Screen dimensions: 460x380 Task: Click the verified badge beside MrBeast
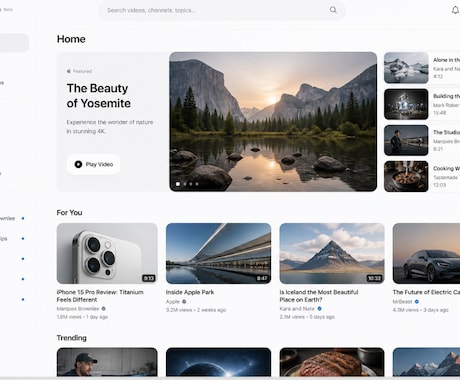417,301
